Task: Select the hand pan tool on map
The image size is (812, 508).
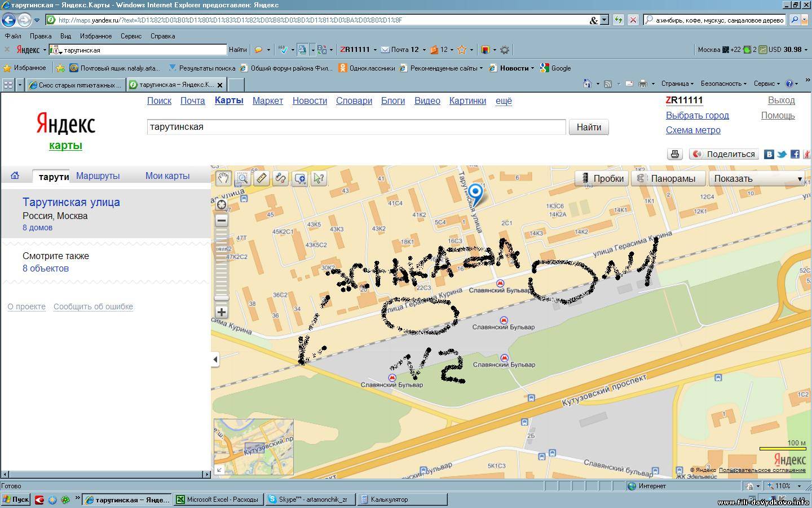Action: pos(223,178)
